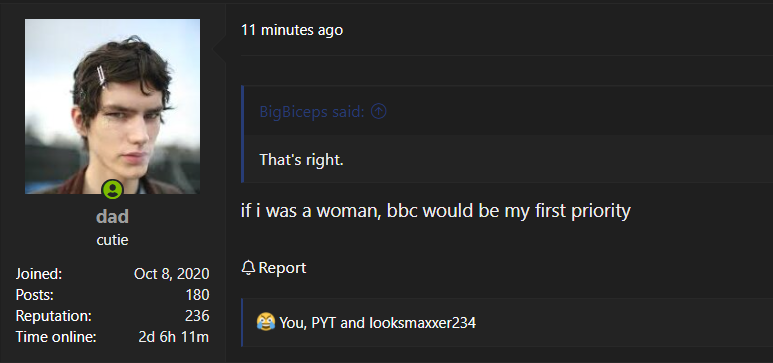Report this post
Image resolution: width=773 pixels, height=363 pixels.
coord(274,268)
